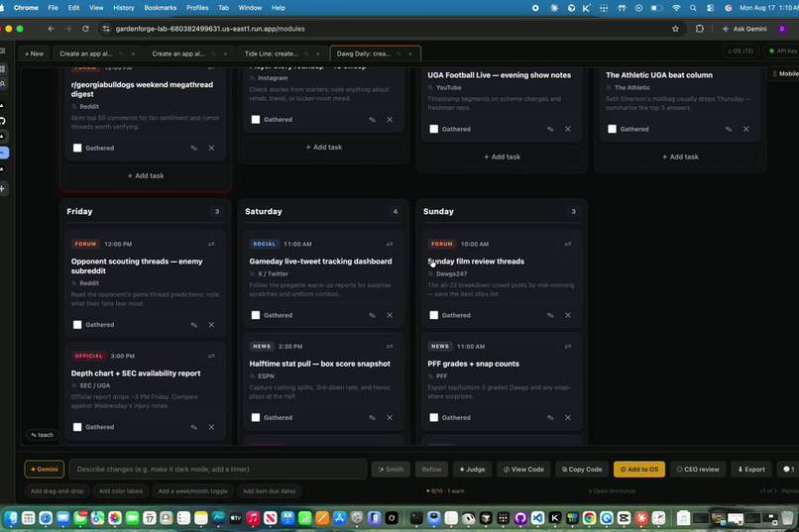Select the Dawg Daily tab

point(364,53)
